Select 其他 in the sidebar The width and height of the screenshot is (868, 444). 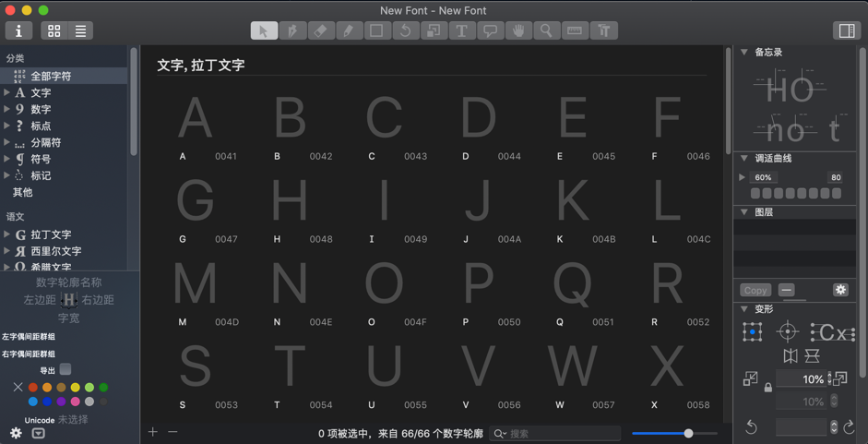64,192
